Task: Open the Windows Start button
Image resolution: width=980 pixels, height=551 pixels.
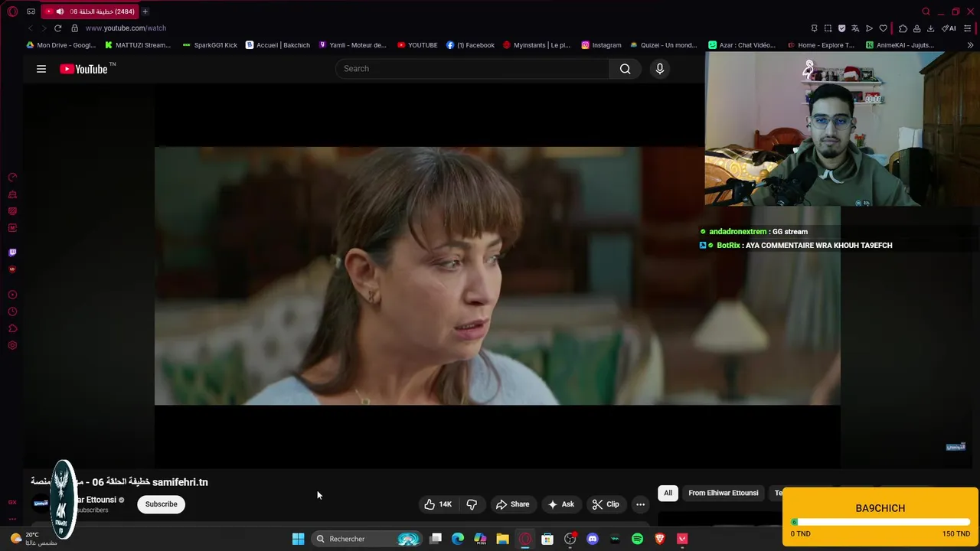Action: (x=298, y=539)
